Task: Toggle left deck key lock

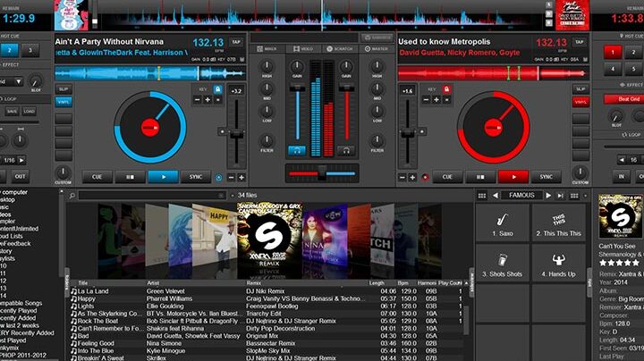Action: pyautogui.click(x=217, y=89)
